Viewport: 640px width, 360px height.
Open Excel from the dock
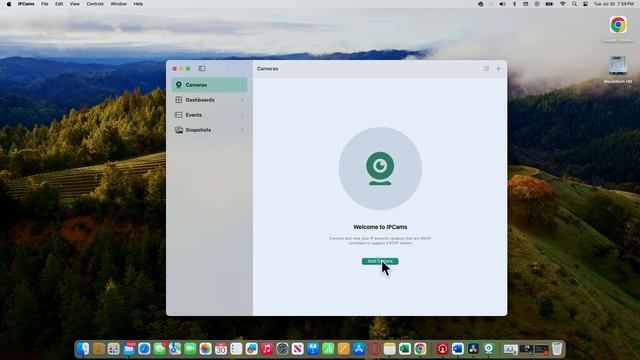[x=405, y=349]
